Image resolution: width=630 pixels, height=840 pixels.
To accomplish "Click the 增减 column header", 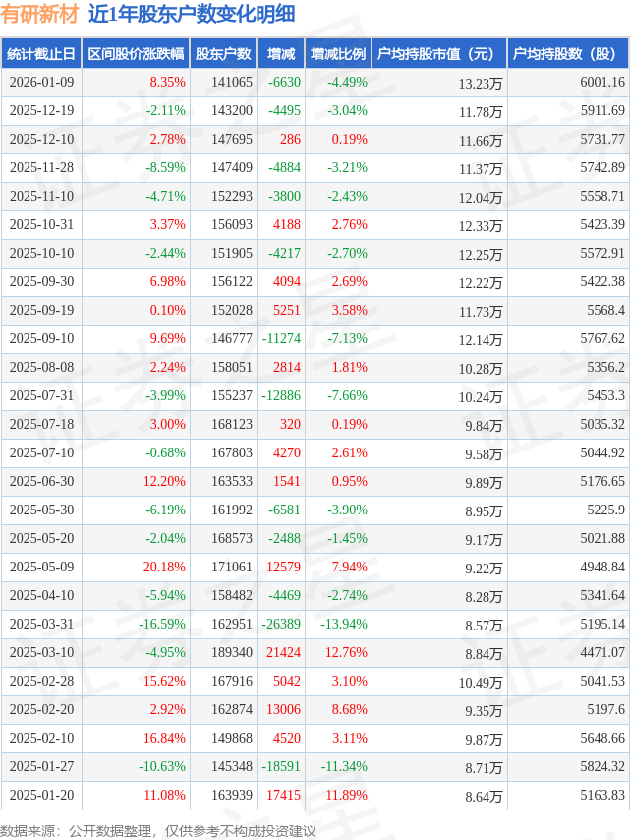I will [x=280, y=54].
